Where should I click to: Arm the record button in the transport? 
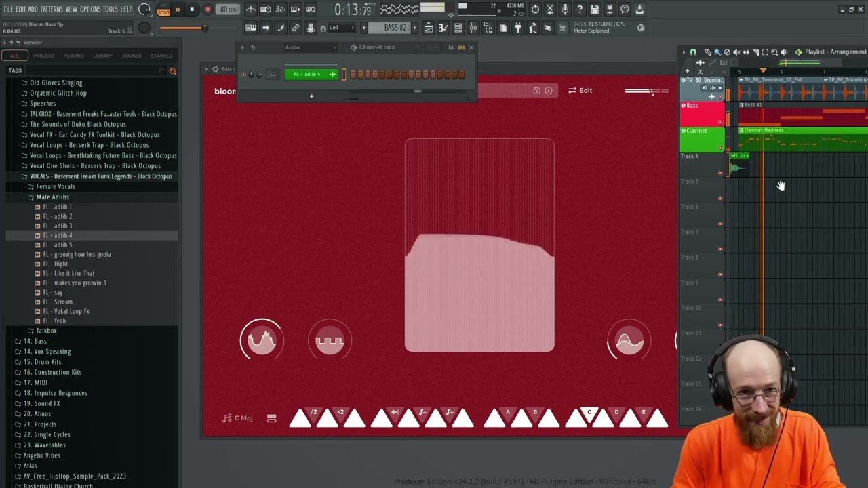point(208,9)
